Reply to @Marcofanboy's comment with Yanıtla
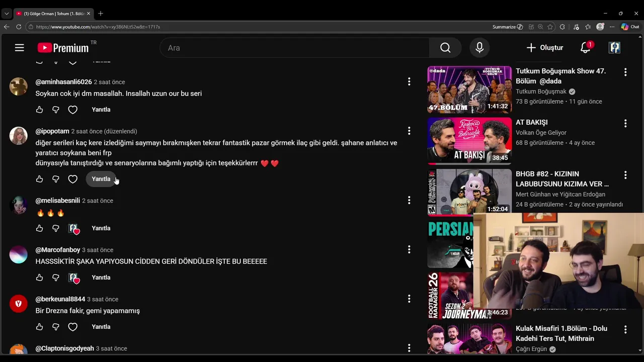 click(101, 278)
